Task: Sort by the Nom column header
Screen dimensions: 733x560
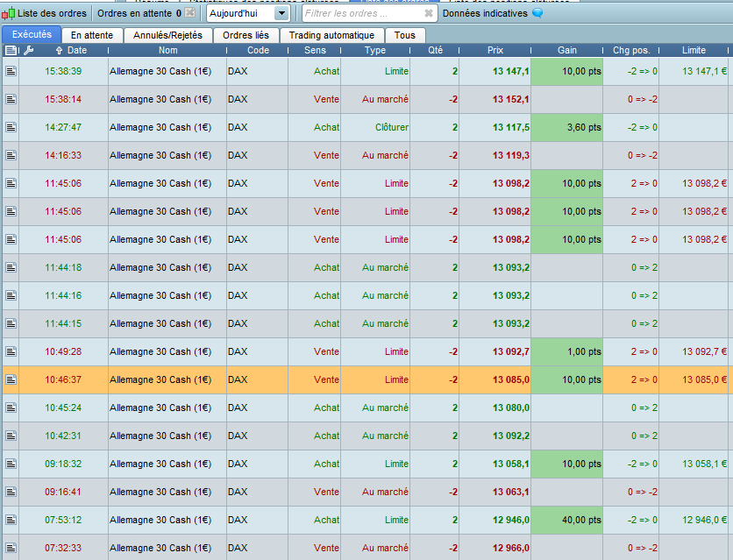Action: (167, 50)
